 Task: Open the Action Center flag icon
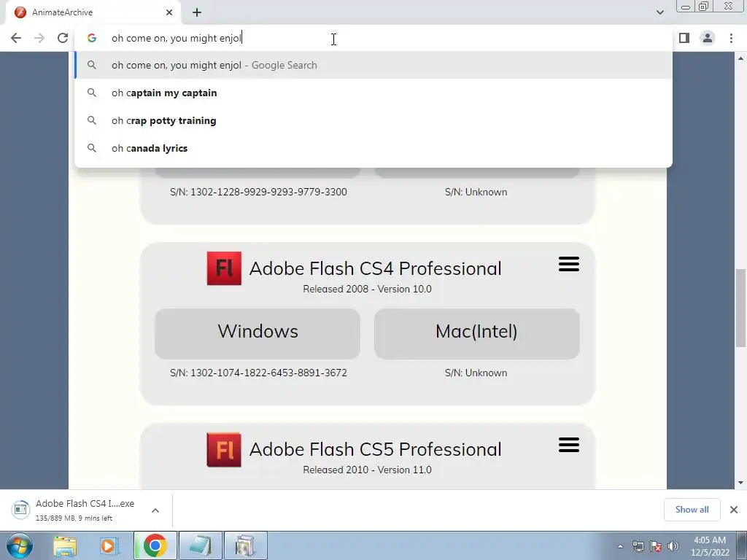click(x=656, y=546)
